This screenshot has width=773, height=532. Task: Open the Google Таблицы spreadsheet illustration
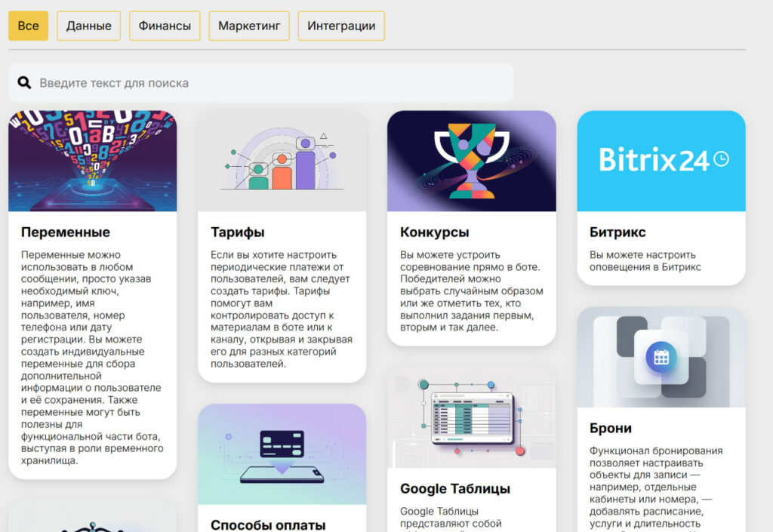(472, 417)
